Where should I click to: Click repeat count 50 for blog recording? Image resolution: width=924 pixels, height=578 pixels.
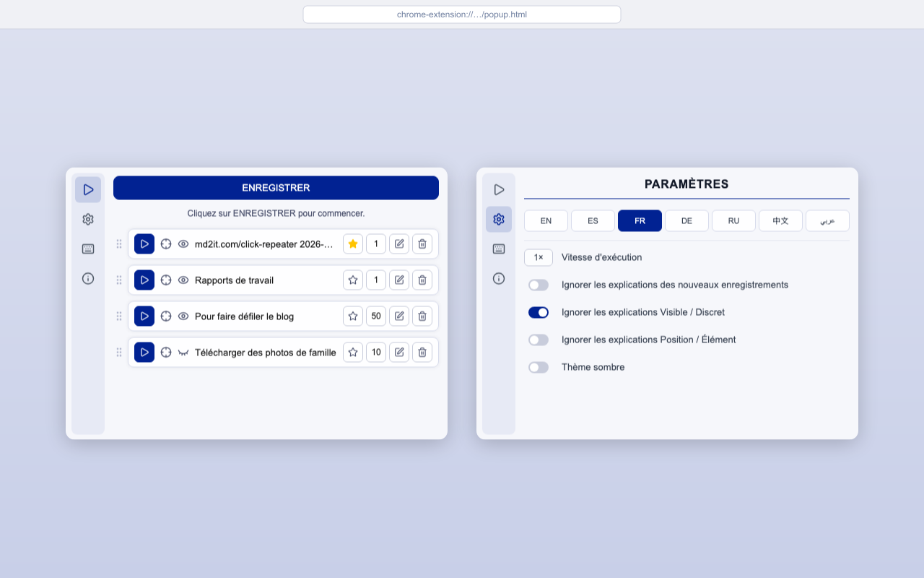(376, 316)
